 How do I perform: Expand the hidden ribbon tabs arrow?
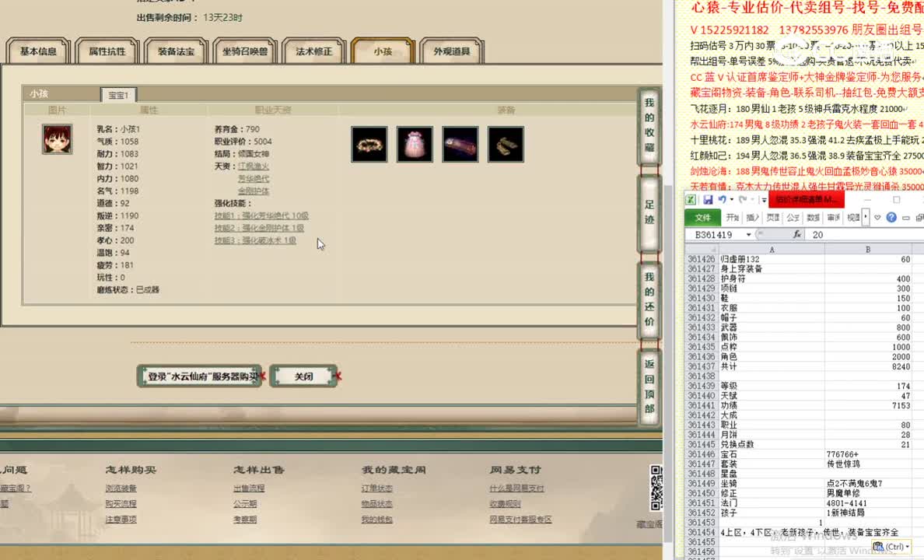coord(865,217)
